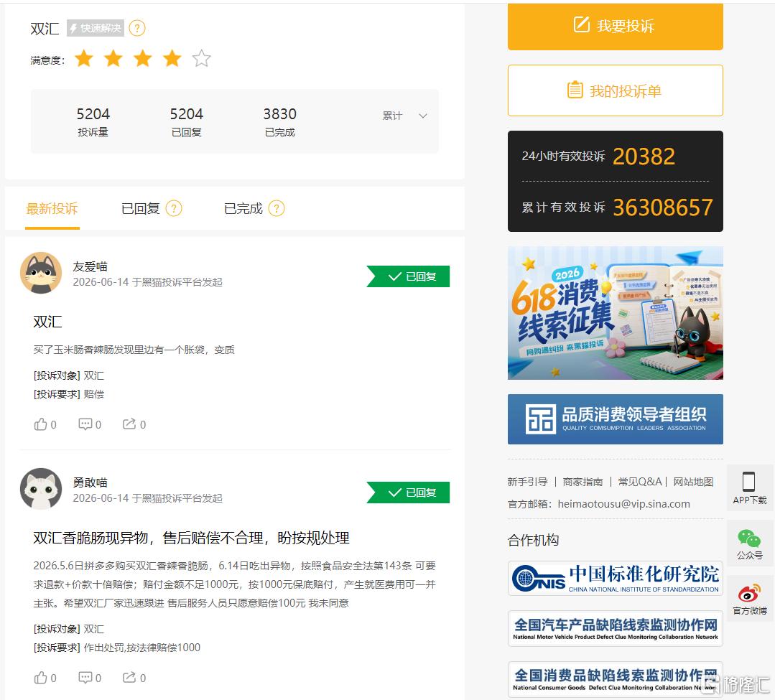This screenshot has width=775, height=700.
Task: Open the 618消费线索征集 banner
Action: click(x=616, y=313)
